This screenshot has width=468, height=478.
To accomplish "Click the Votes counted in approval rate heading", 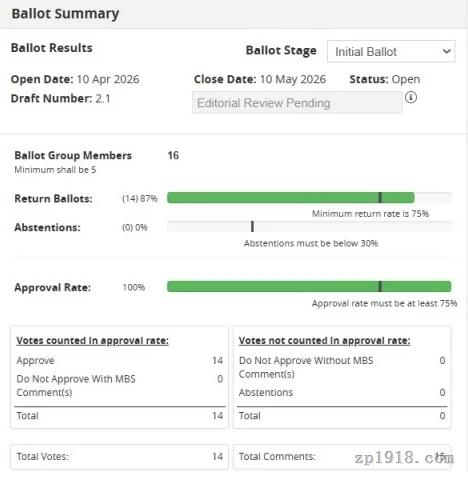I will 92,341.
